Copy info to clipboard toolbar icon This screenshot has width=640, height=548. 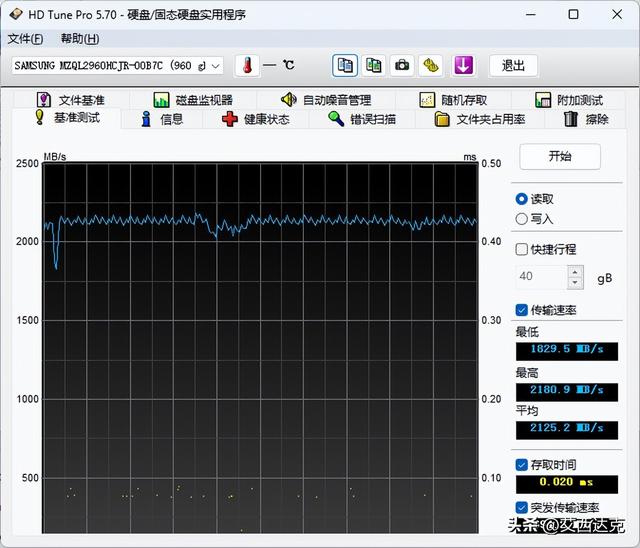345,65
